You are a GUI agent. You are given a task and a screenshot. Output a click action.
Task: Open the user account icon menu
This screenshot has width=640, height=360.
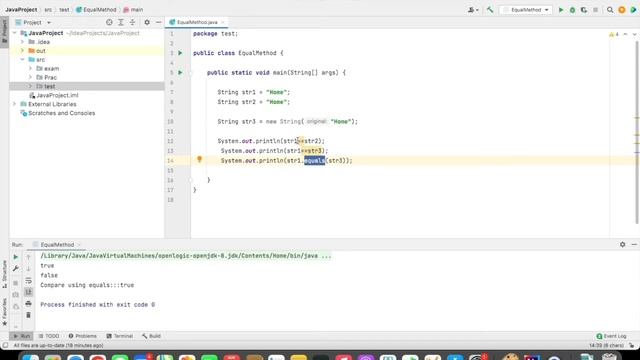pos(473,10)
